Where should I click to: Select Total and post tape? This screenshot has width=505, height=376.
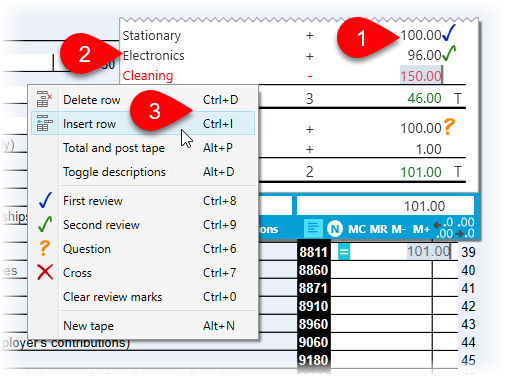pyautogui.click(x=143, y=147)
